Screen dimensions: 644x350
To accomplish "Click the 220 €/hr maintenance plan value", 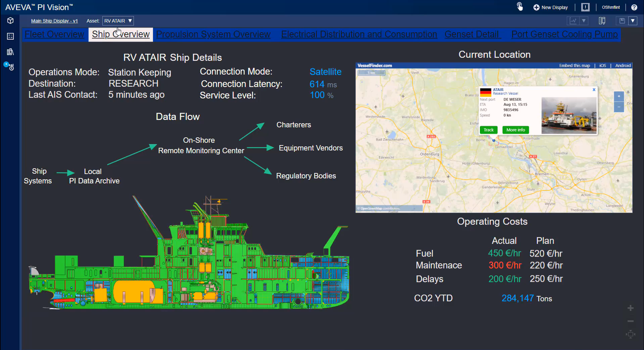I will pyautogui.click(x=546, y=265).
